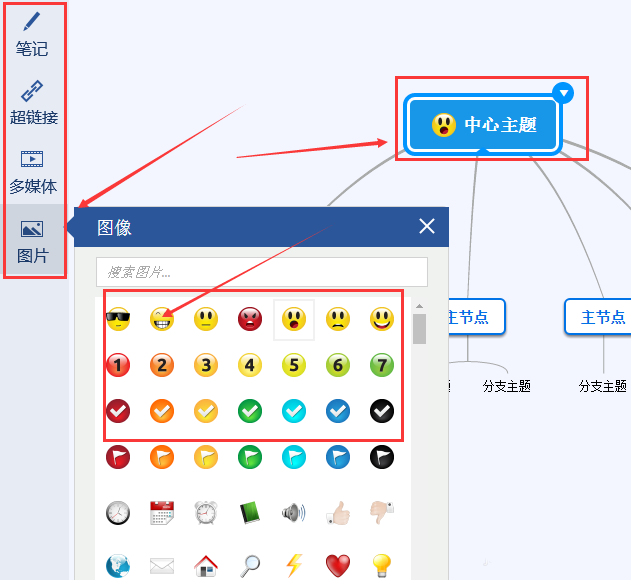
Task: Select the rightmost 主节点 node
Action: coord(598,317)
